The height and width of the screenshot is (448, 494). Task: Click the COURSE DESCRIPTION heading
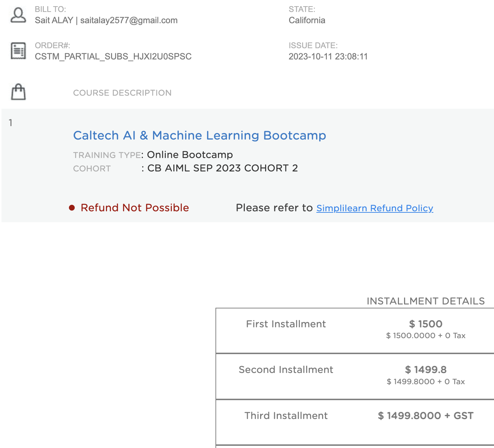click(x=122, y=93)
